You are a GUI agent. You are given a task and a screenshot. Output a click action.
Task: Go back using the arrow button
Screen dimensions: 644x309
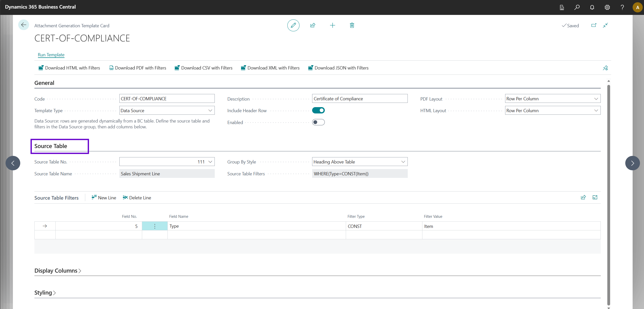click(24, 25)
